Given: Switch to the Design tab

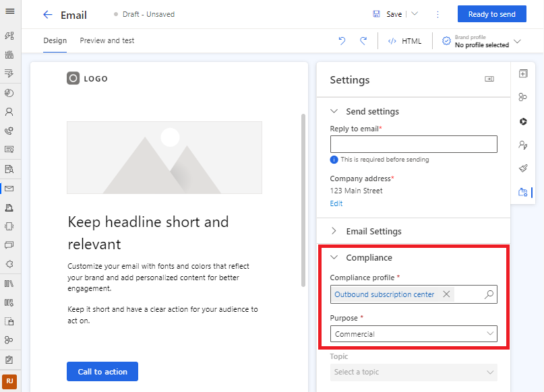Looking at the screenshot, I should pyautogui.click(x=55, y=40).
